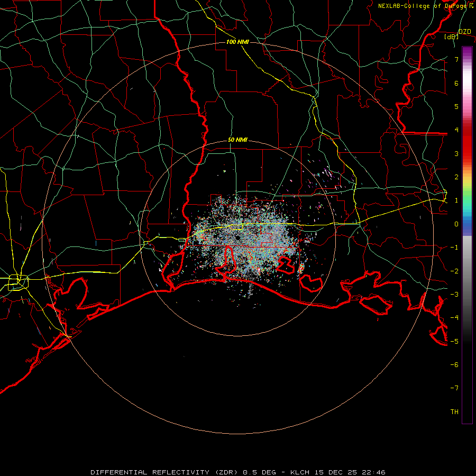This screenshot has height=476, width=476.
Task: Click the "-6" tick label on the scale
Action: click(x=454, y=365)
